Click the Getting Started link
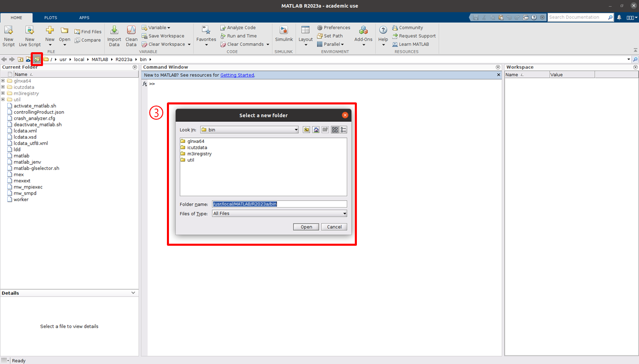 tap(237, 75)
